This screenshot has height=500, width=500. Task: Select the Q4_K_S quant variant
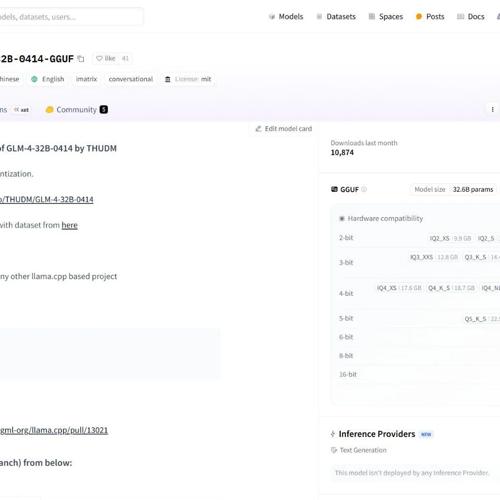[x=451, y=288]
